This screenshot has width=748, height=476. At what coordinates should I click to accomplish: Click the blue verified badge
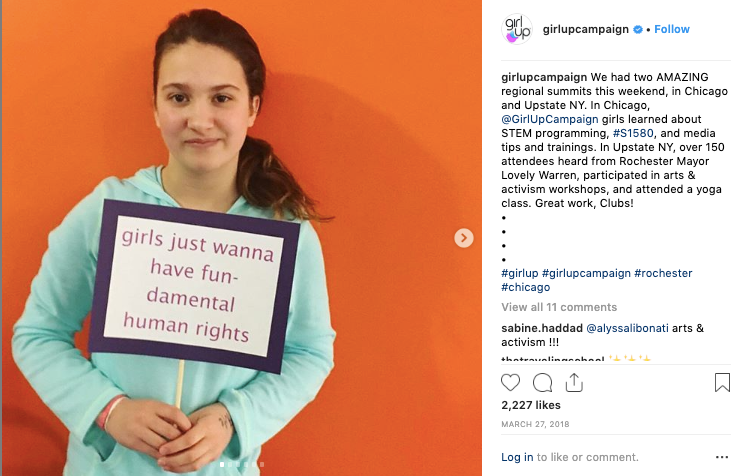point(638,30)
